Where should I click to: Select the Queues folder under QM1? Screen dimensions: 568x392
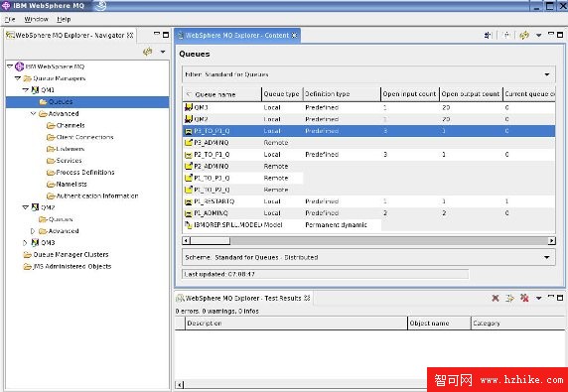click(57, 101)
